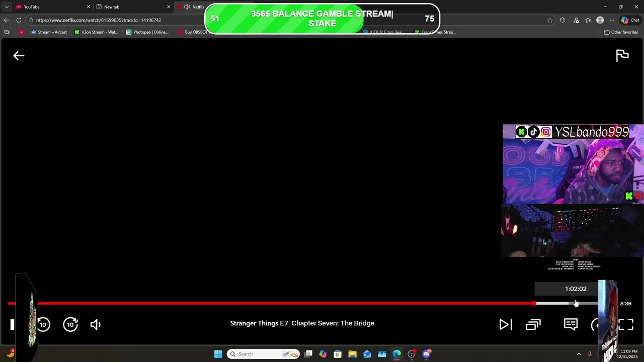Show hidden system tray icons

(579, 354)
